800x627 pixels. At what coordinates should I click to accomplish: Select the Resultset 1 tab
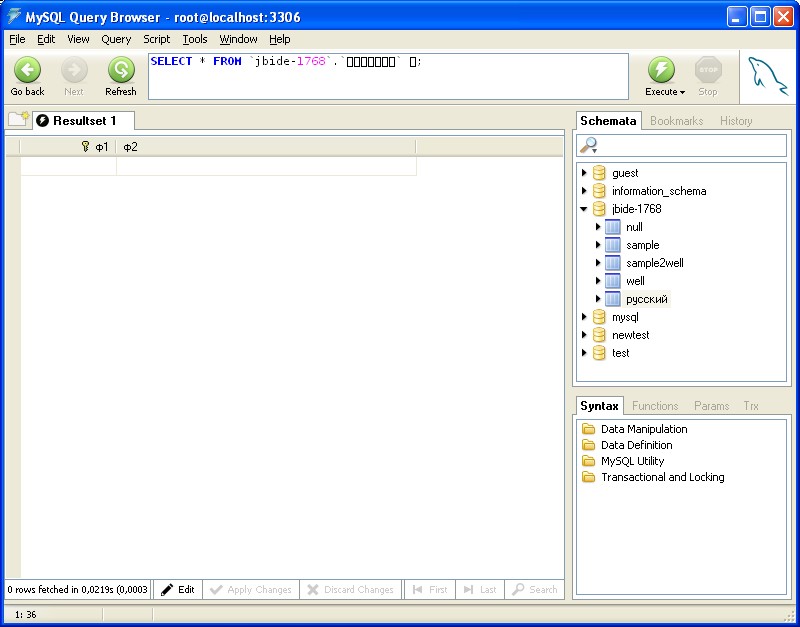(84, 121)
